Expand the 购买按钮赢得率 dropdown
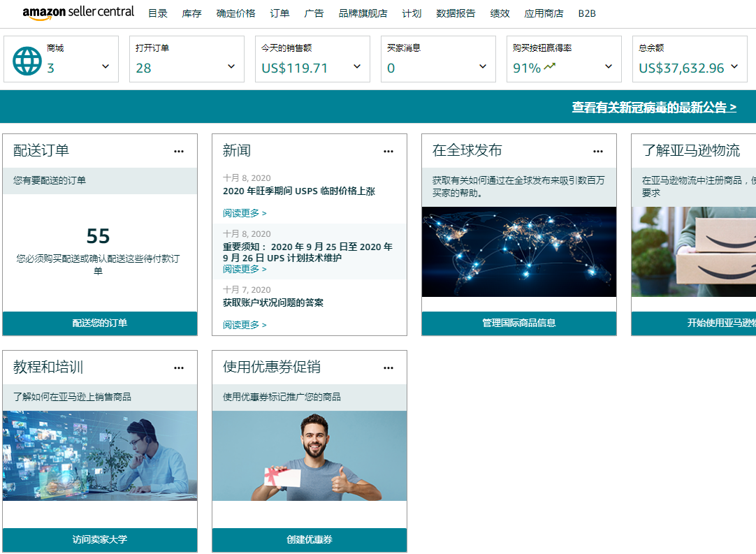 coord(609,66)
